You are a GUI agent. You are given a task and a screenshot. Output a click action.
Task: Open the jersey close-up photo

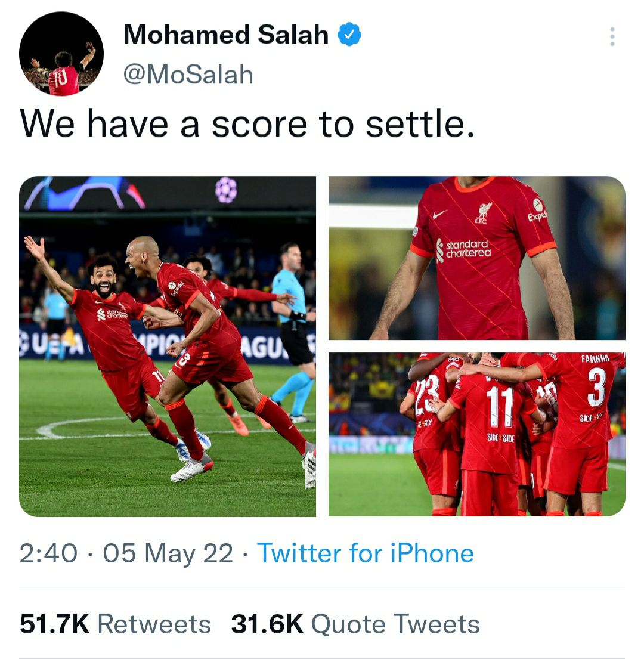(x=477, y=258)
